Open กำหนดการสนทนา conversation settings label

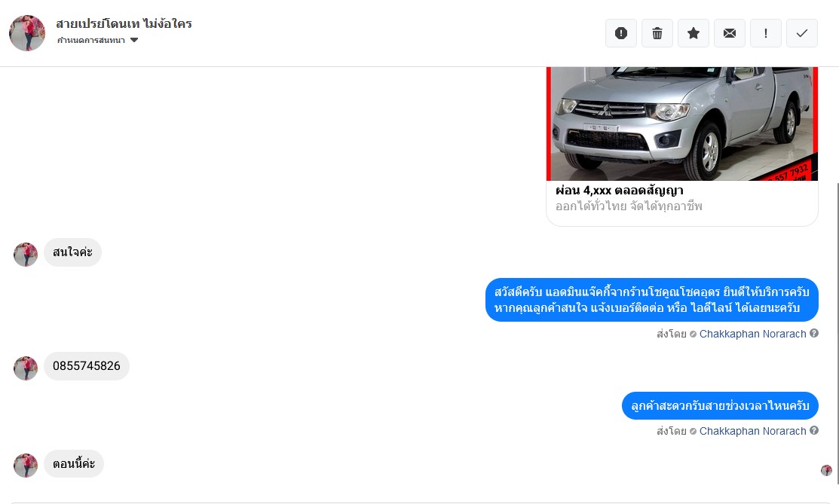click(x=91, y=40)
